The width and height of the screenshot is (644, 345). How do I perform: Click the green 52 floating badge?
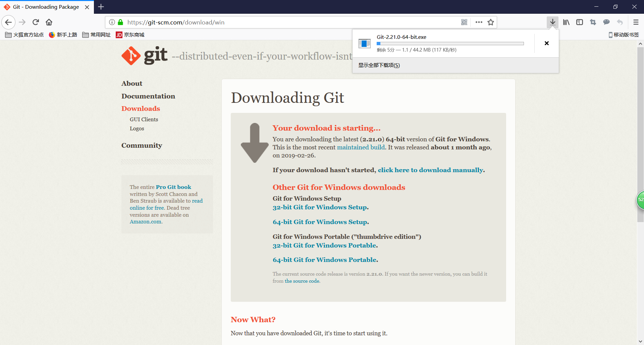pos(640,200)
